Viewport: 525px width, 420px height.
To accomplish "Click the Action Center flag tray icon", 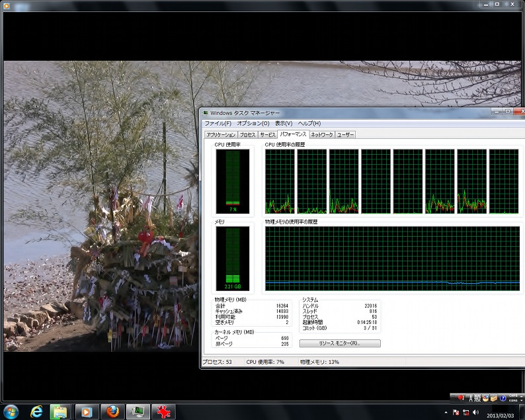I will point(456,412).
